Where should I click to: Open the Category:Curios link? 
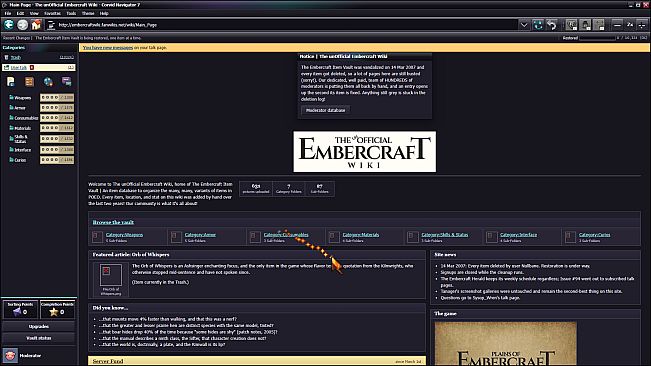point(595,235)
